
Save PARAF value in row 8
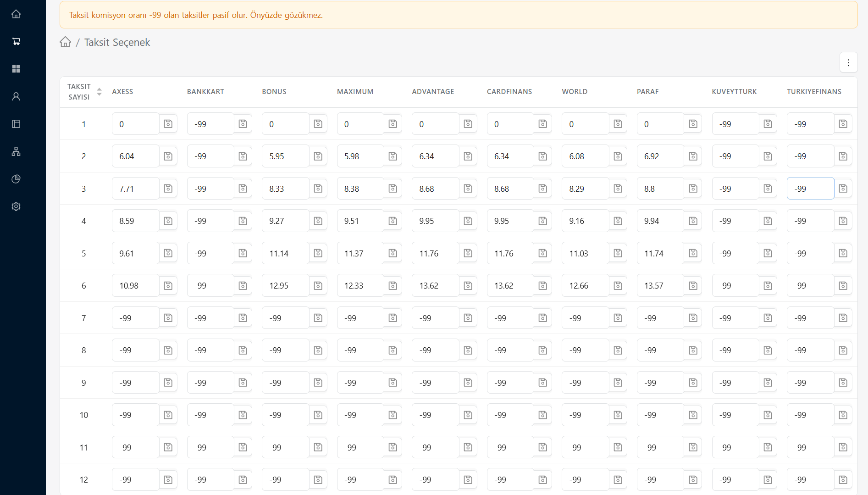pos(693,350)
